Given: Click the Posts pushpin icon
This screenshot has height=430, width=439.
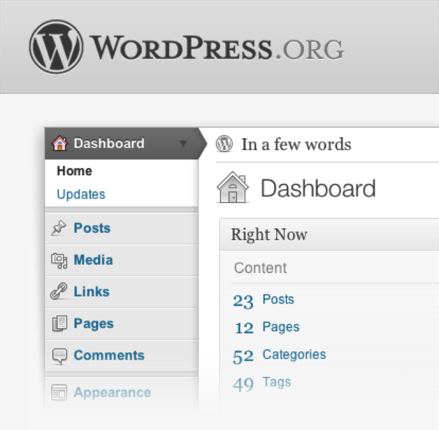Looking at the screenshot, I should [59, 228].
